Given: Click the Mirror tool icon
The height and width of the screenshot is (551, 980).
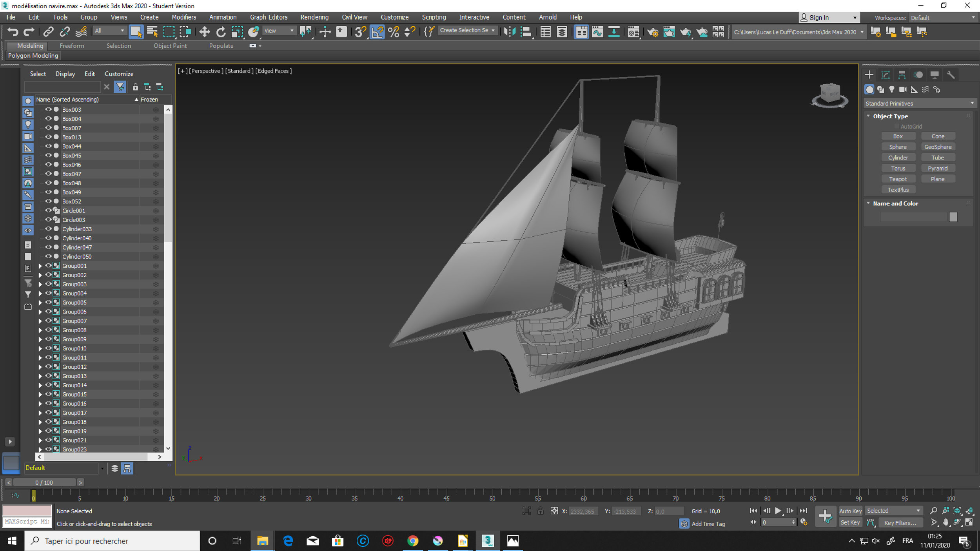Looking at the screenshot, I should (509, 32).
